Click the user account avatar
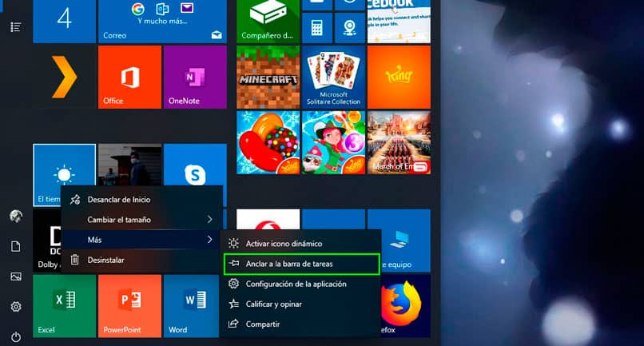 (16, 216)
